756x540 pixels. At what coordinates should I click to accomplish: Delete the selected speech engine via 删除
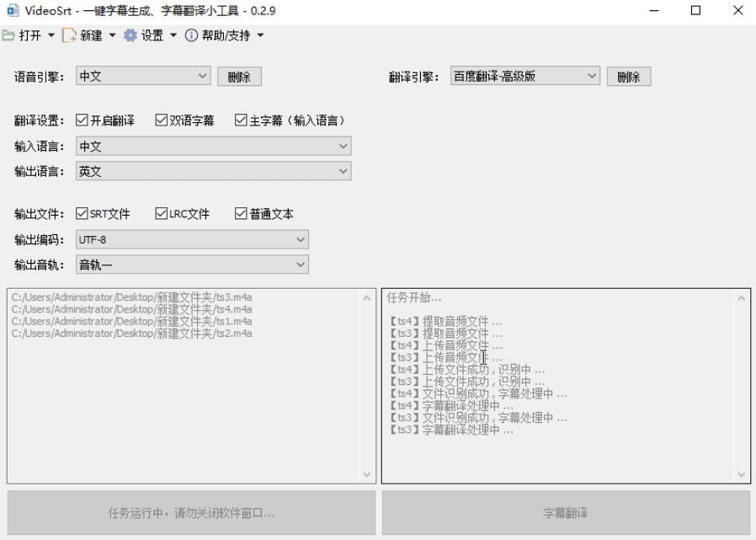tap(240, 77)
